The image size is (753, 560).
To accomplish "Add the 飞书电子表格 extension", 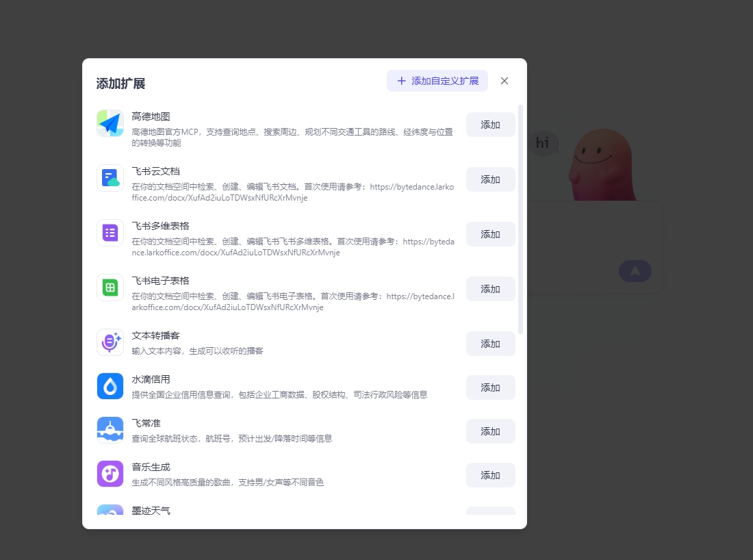I will [x=490, y=289].
